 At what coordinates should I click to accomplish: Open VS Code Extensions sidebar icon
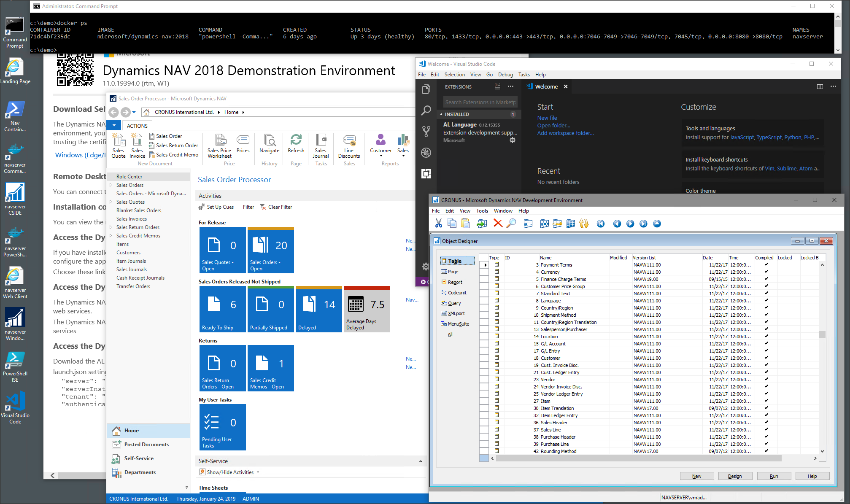[426, 173]
